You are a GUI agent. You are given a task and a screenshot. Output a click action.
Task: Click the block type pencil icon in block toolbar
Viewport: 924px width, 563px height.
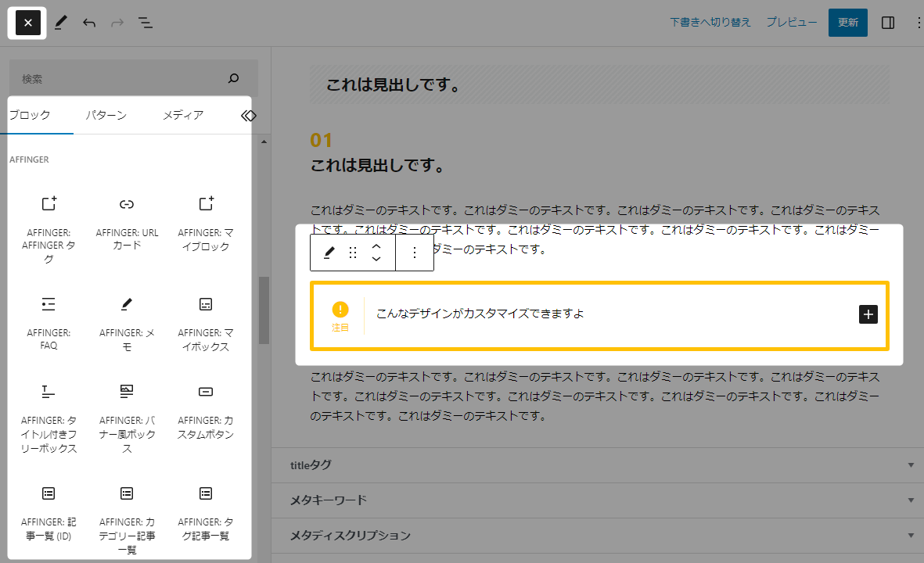[x=329, y=253]
